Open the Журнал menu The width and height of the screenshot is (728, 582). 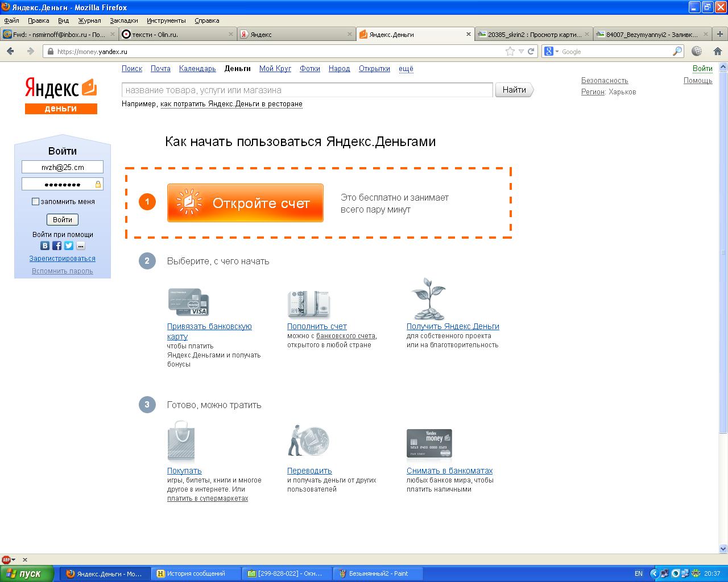89,20
